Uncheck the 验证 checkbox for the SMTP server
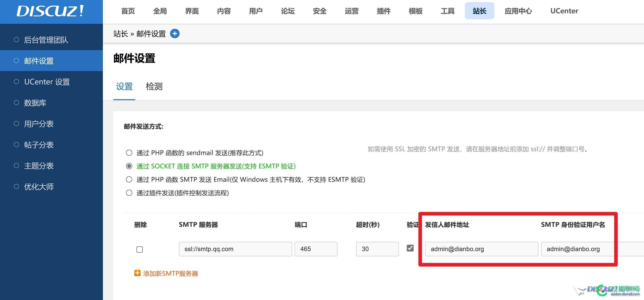 pyautogui.click(x=410, y=248)
